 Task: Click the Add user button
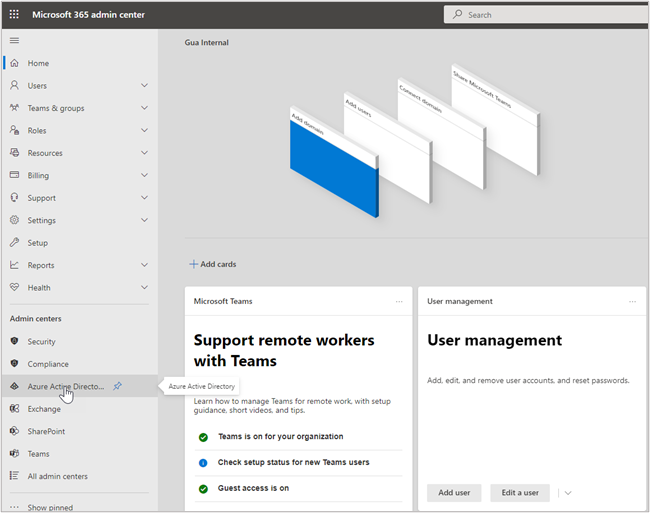454,493
